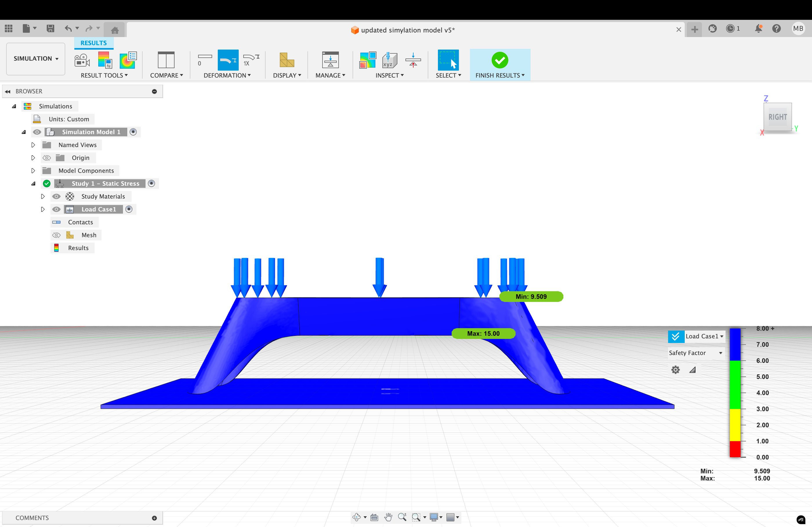Show the hidden Mesh item

click(56, 235)
